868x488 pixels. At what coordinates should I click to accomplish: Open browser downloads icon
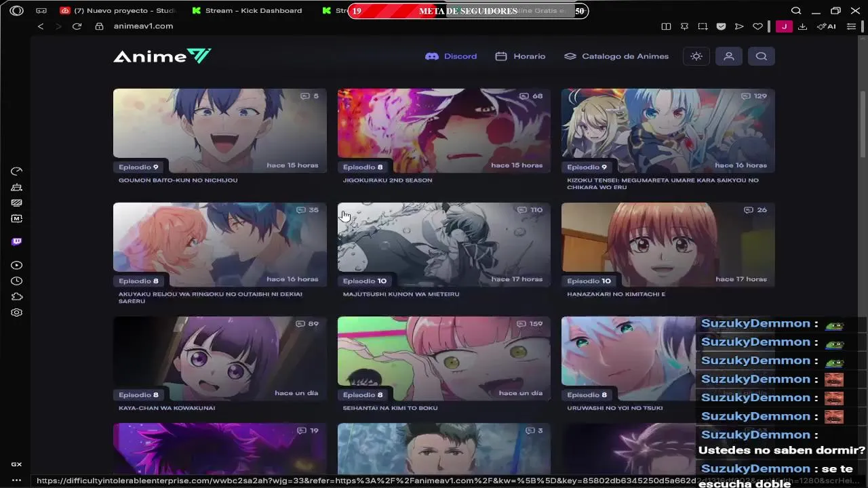[x=802, y=26]
